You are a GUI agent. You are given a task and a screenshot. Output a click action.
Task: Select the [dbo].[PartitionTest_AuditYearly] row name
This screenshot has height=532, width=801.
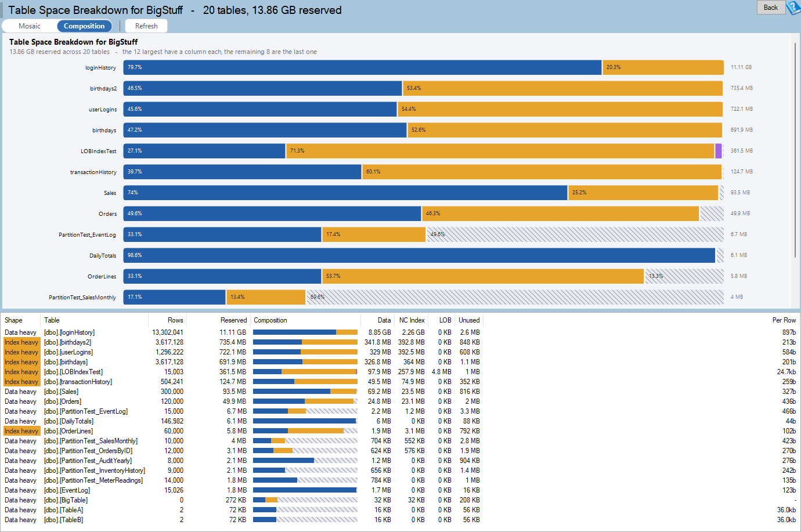[88, 461]
